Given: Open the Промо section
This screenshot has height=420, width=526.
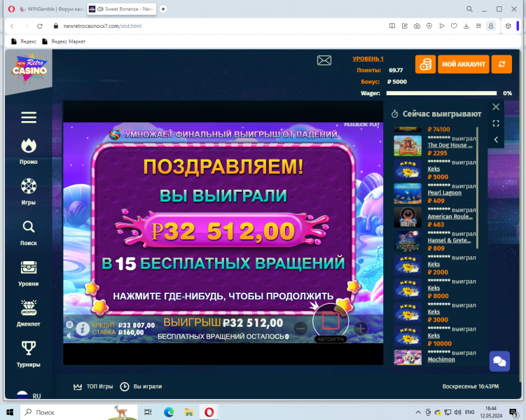Looking at the screenshot, I should coord(29,151).
